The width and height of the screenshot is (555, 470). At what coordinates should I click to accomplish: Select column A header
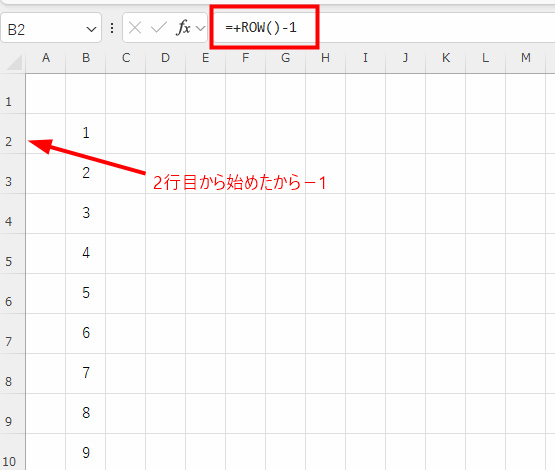pos(46,58)
